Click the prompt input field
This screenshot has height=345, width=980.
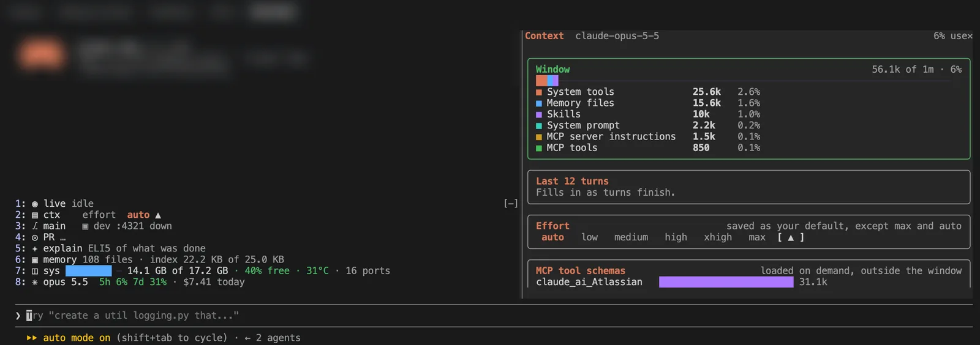[x=494, y=316]
